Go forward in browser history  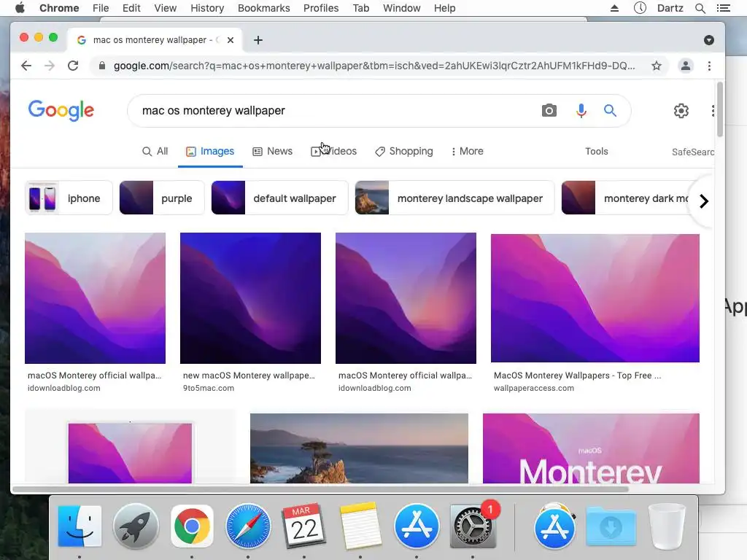pos(50,66)
